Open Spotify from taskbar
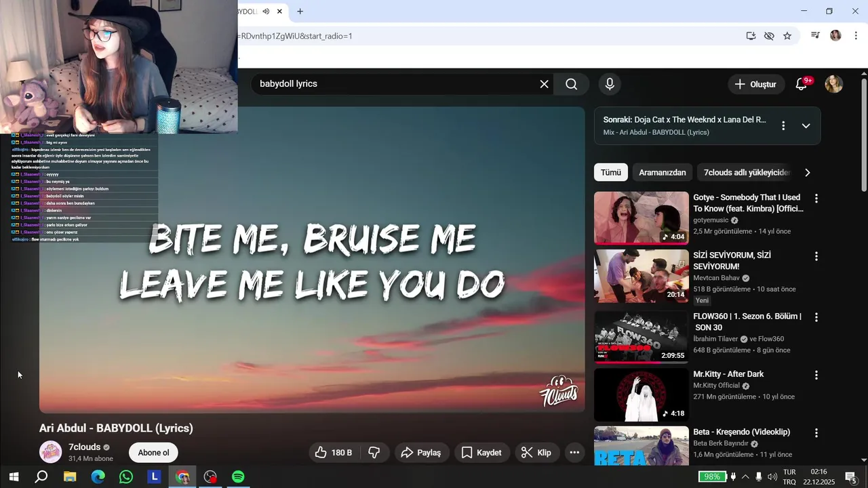The width and height of the screenshot is (868, 488). (238, 476)
